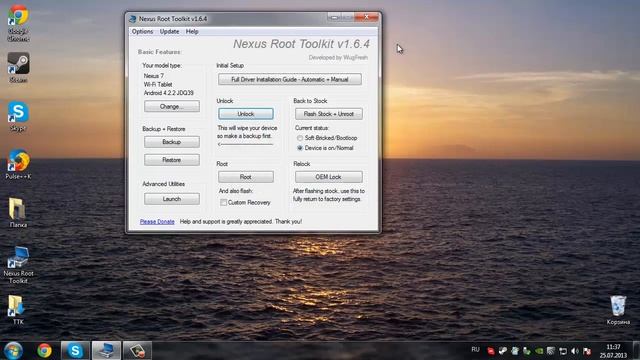Minimize the Nexus Root Toolkit window
640x360 pixels.
click(x=334, y=18)
